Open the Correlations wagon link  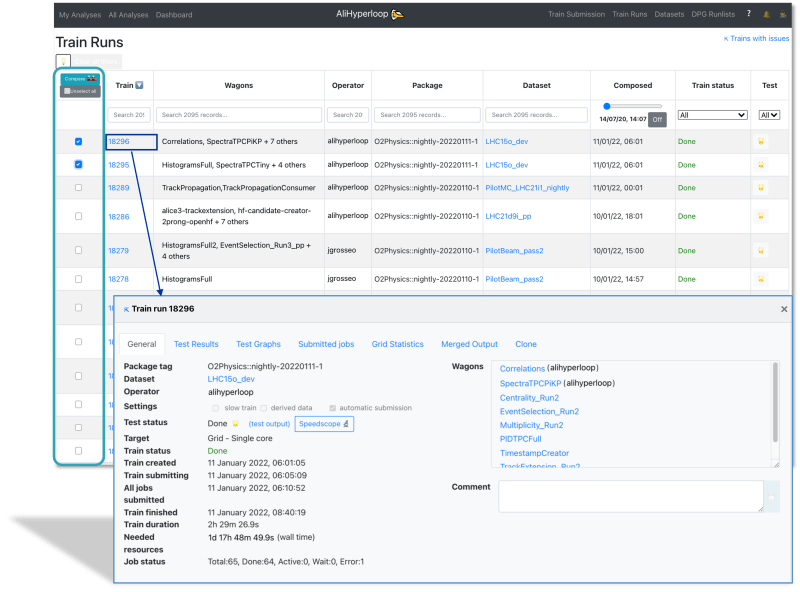(522, 368)
